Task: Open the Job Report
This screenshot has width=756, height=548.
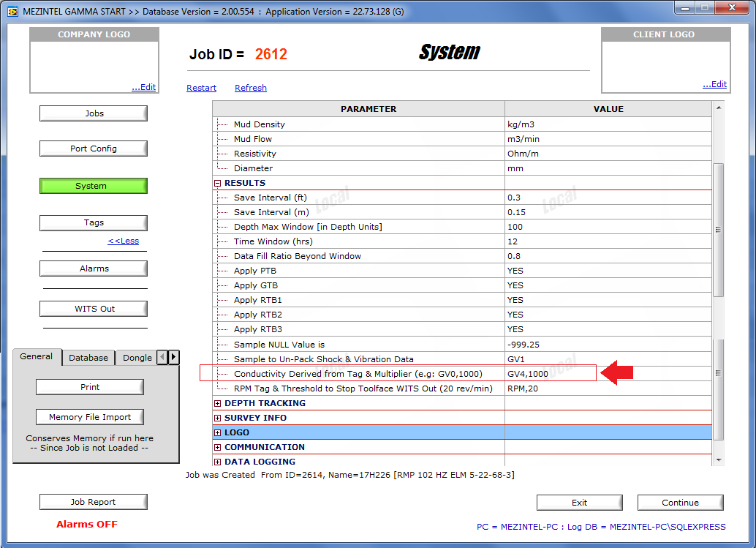Action: (x=94, y=502)
